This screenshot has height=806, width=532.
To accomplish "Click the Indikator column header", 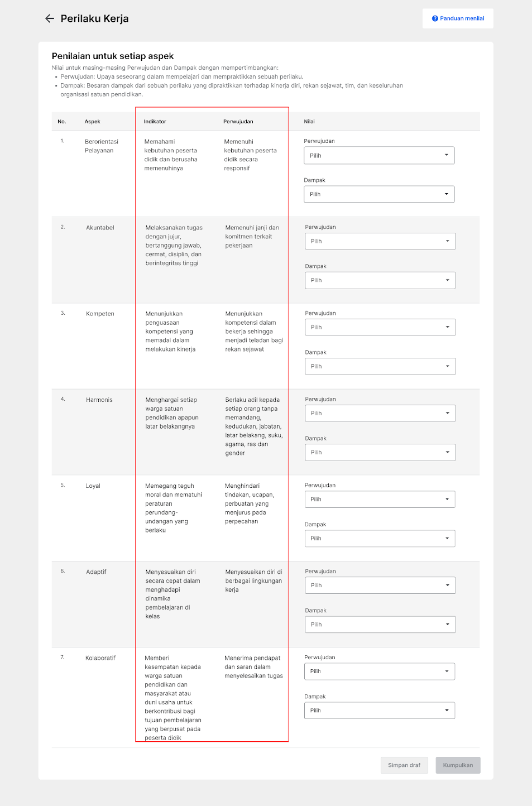I will point(155,122).
